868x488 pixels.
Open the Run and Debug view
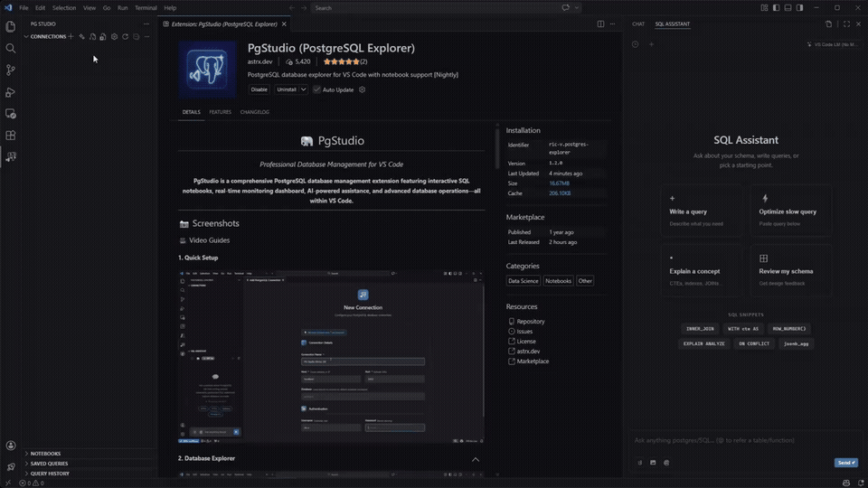[x=11, y=92]
